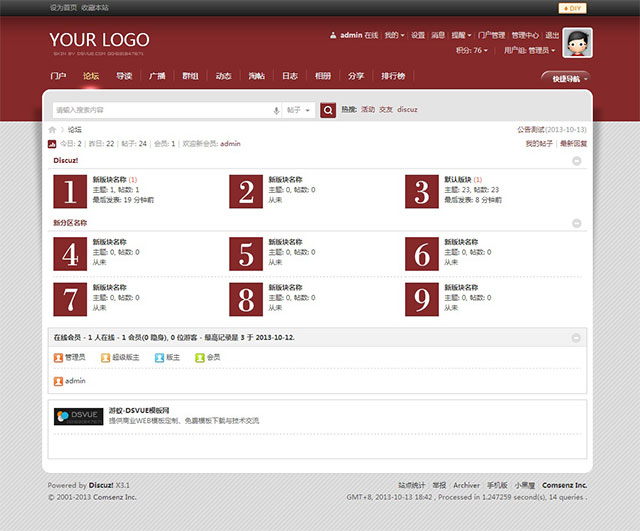Screen dimensions: 640x531
Task: Click the orange admin user icon in online list
Action: [x=58, y=381]
